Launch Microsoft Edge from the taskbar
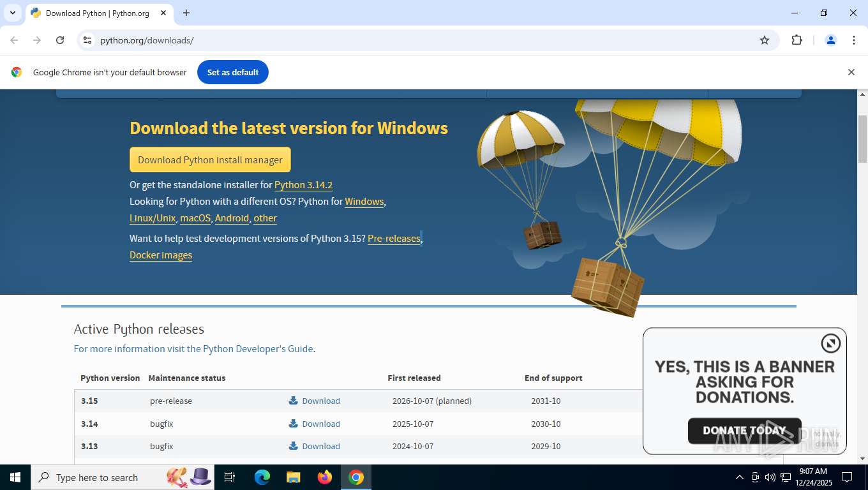868x490 pixels. click(262, 477)
